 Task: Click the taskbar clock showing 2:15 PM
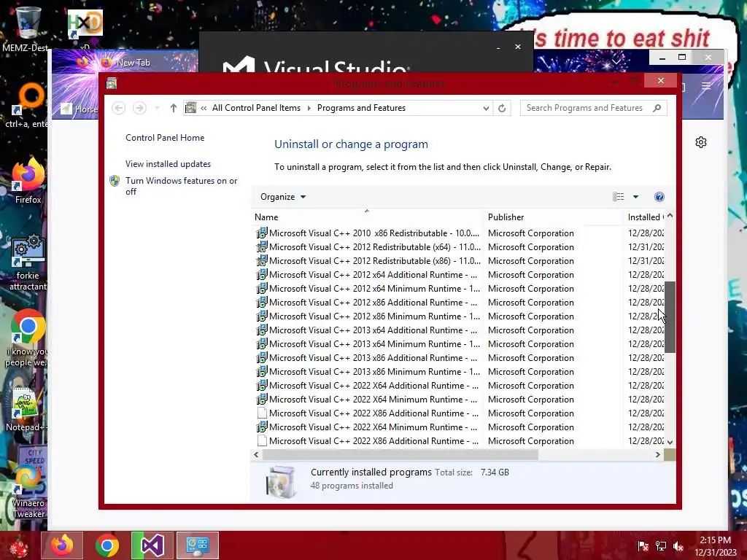pos(715,545)
